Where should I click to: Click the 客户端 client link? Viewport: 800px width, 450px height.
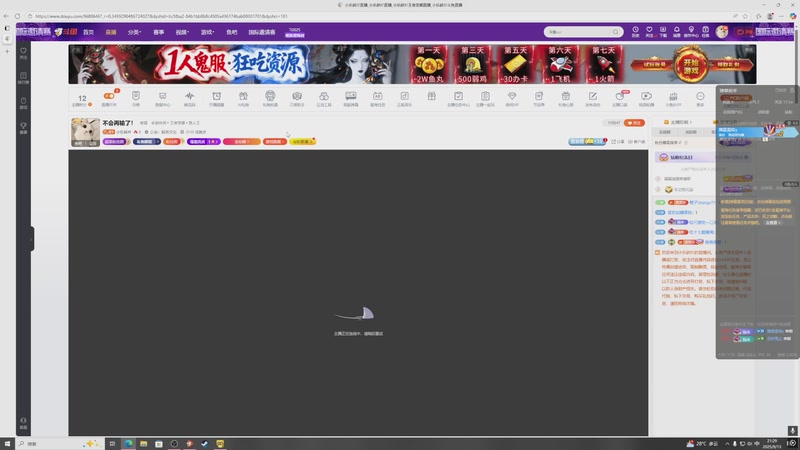point(637,141)
